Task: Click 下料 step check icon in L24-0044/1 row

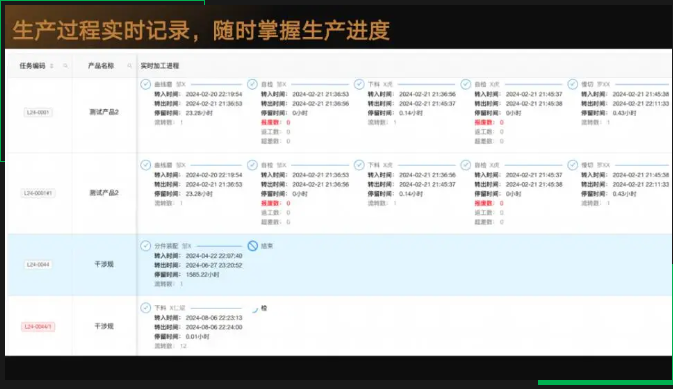Action: click(146, 308)
